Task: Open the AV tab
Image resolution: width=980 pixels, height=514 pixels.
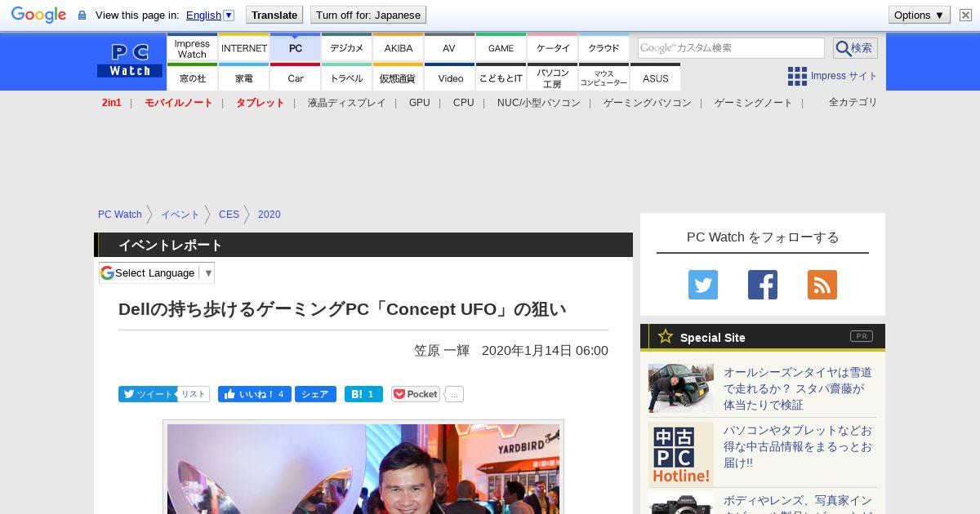Action: 449,48
